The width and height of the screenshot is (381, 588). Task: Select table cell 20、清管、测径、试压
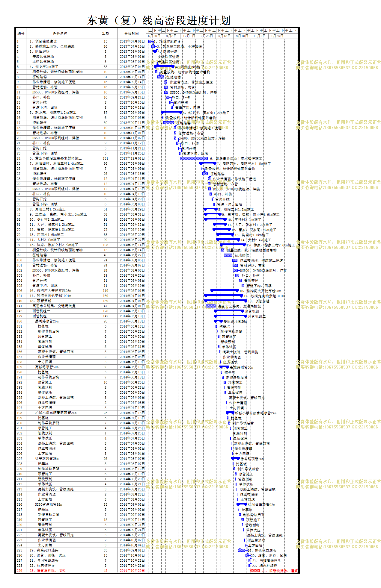coord(60,555)
